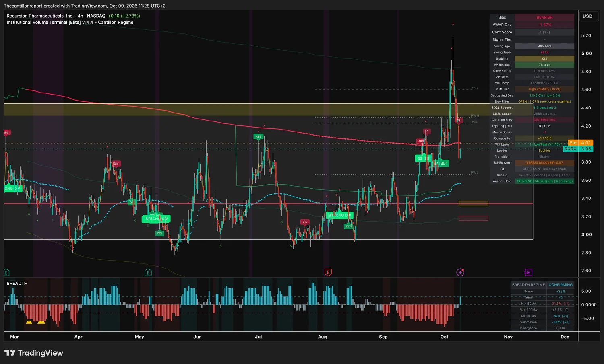Click the VWAP Dev value -1.67%
604x364 pixels.
[544, 25]
